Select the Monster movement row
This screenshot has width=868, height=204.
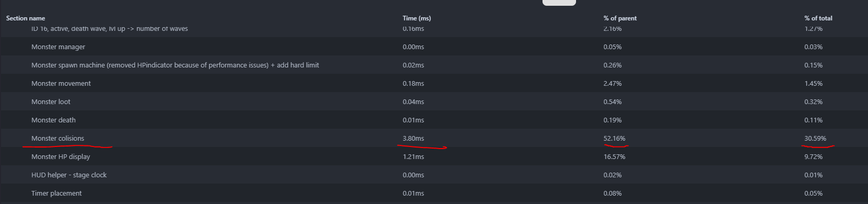pos(434,84)
